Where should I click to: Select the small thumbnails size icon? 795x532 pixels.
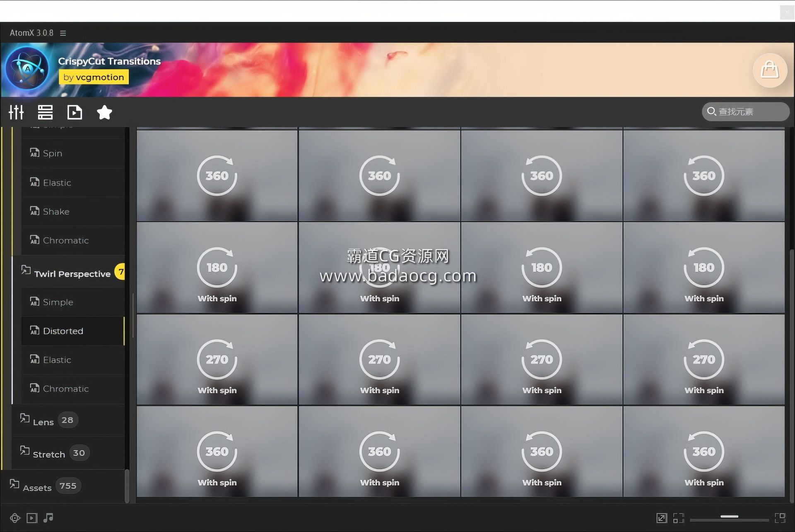coord(678,518)
